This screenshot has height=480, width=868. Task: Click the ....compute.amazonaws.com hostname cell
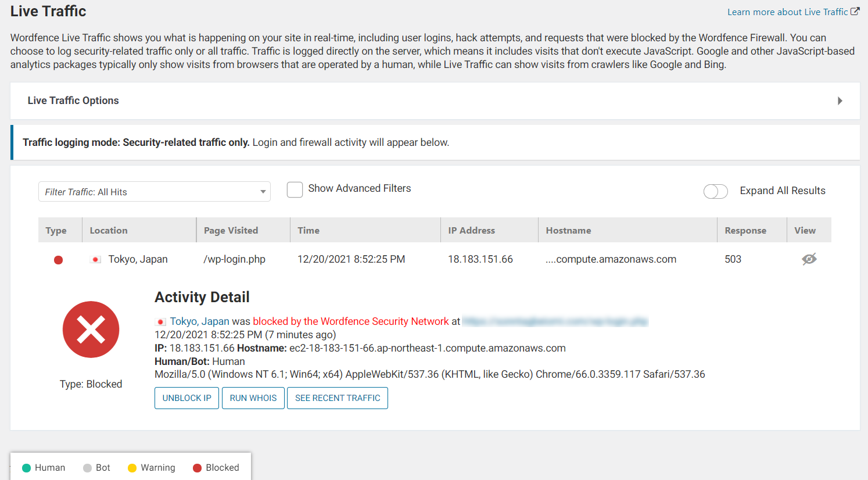click(x=611, y=259)
